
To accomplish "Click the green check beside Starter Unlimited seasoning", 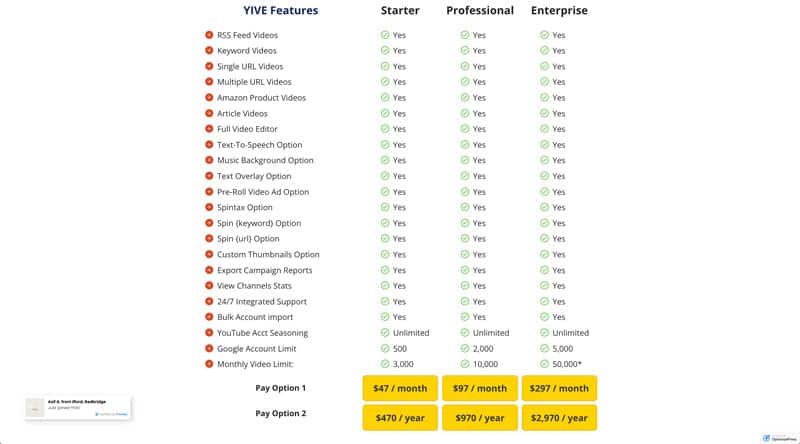I will (385, 333).
